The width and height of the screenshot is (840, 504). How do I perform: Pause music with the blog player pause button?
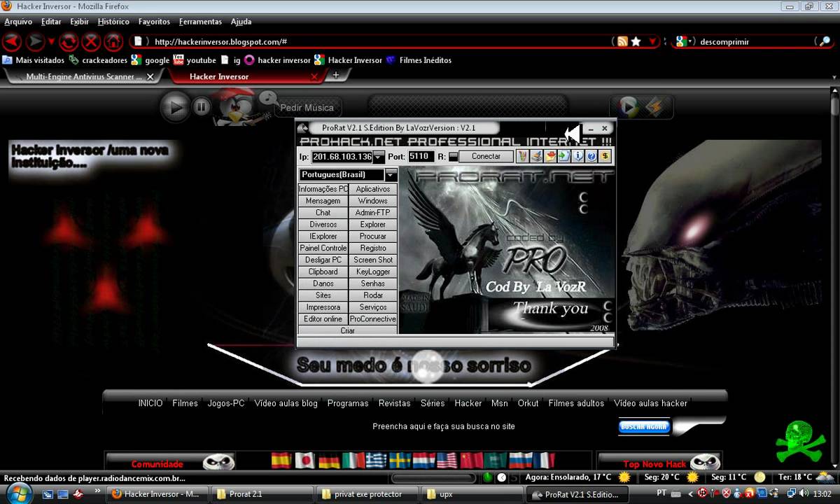(x=201, y=107)
